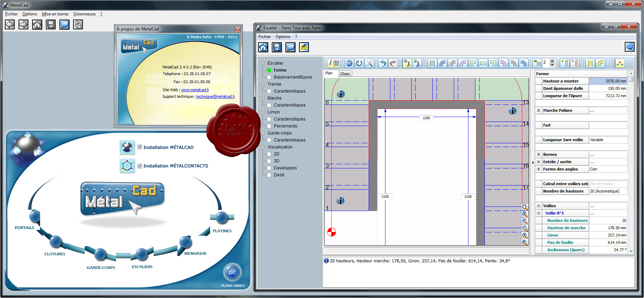Check the Debit checkbox
Screen dimensions: 644x298
(269, 175)
